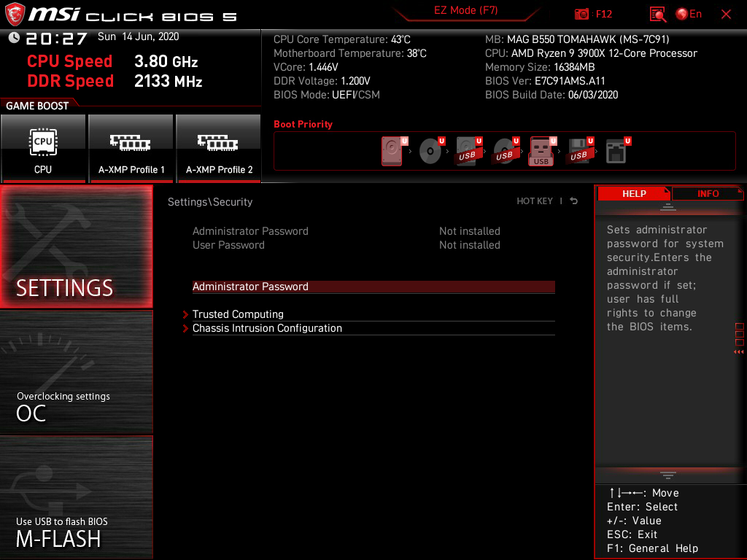The image size is (747, 560).
Task: Click the VCore 1.446V reading
Action: (306, 67)
